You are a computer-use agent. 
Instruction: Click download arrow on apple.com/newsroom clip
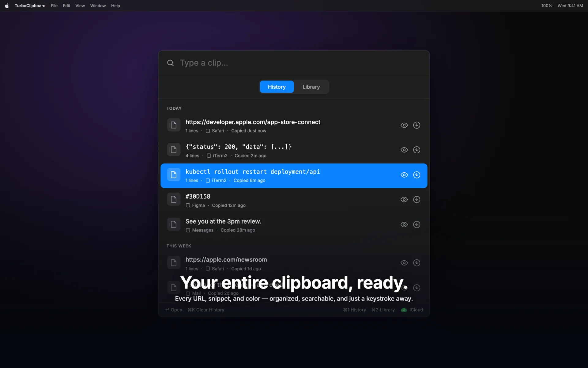click(x=417, y=263)
